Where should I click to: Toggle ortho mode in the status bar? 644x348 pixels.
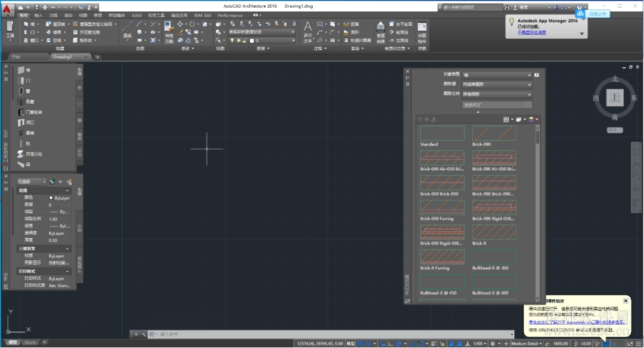coord(390,343)
